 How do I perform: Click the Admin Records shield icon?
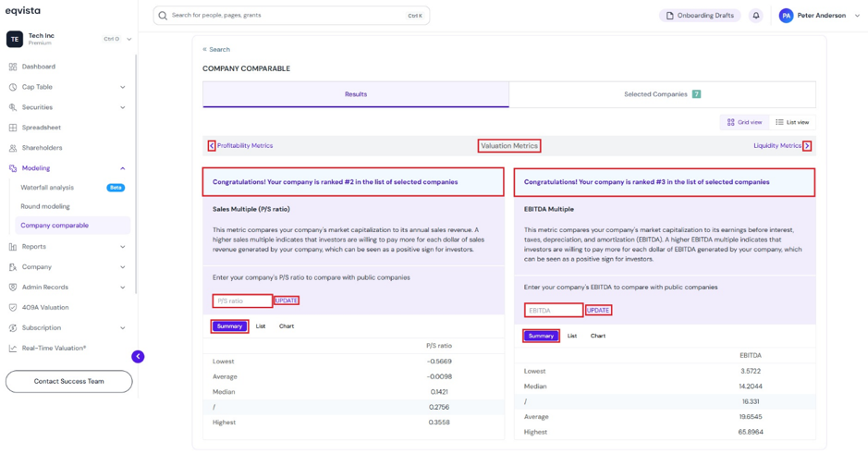13,288
